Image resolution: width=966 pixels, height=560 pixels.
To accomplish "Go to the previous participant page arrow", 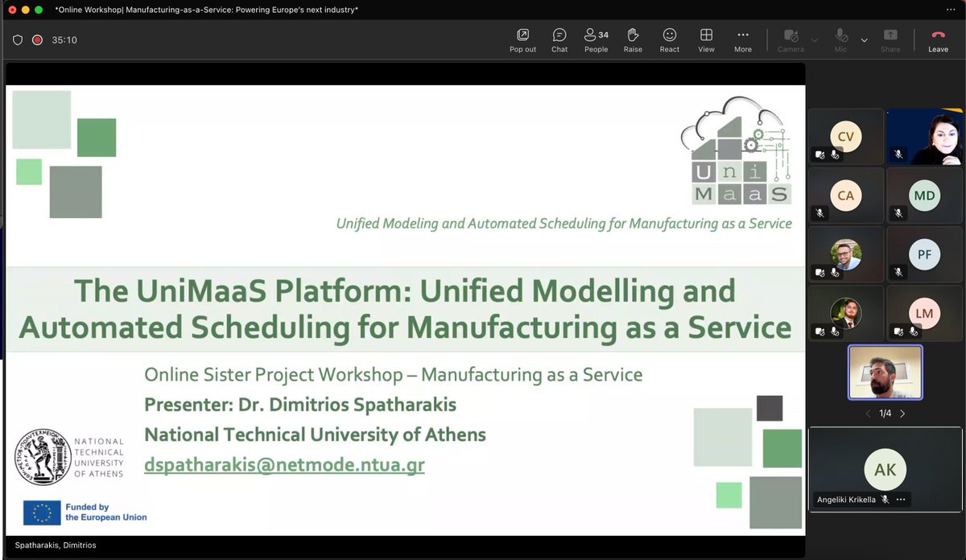I will 868,414.
